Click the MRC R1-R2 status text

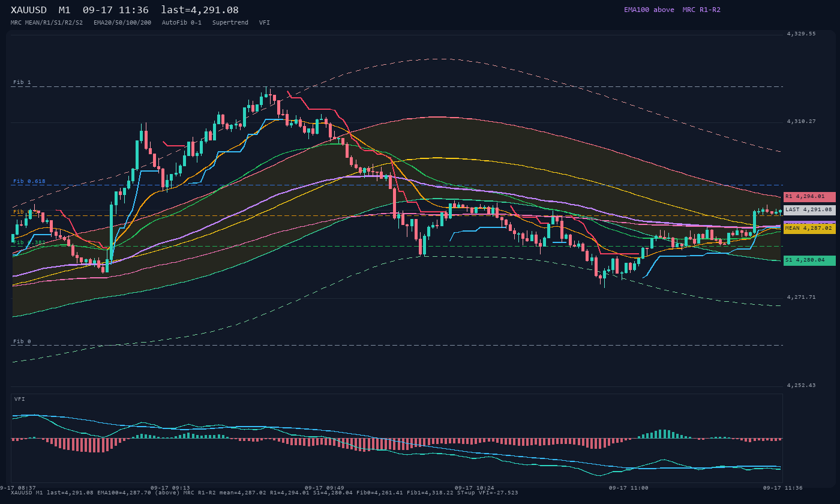point(701,10)
